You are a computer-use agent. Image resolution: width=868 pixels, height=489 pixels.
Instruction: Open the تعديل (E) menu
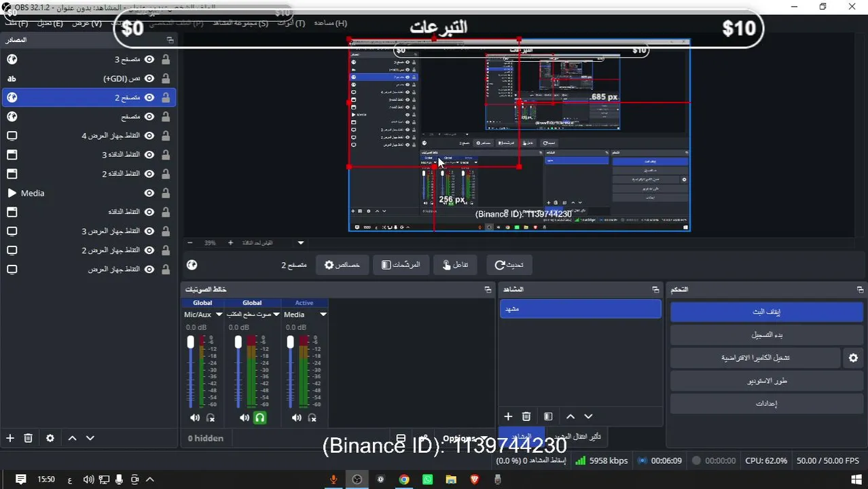(x=49, y=23)
